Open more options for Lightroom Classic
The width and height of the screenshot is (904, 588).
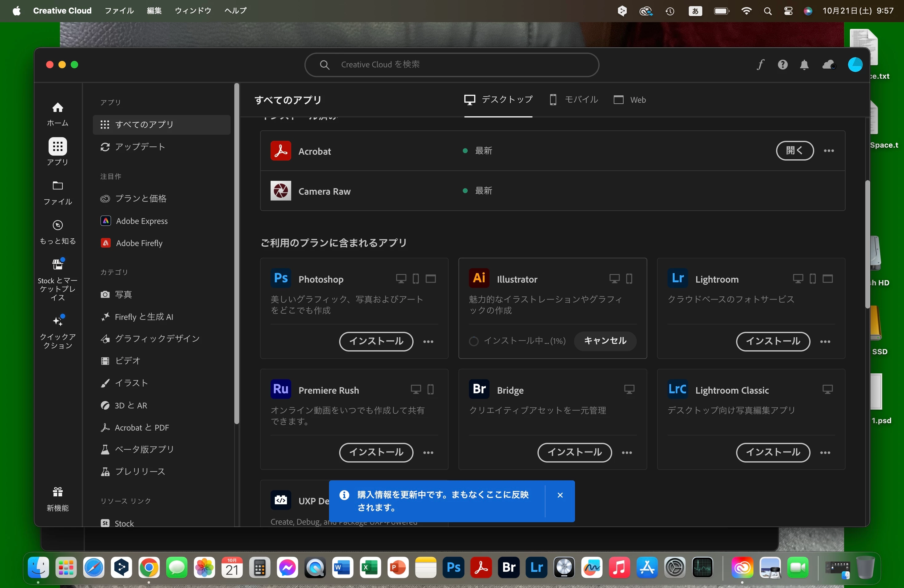[x=825, y=452]
